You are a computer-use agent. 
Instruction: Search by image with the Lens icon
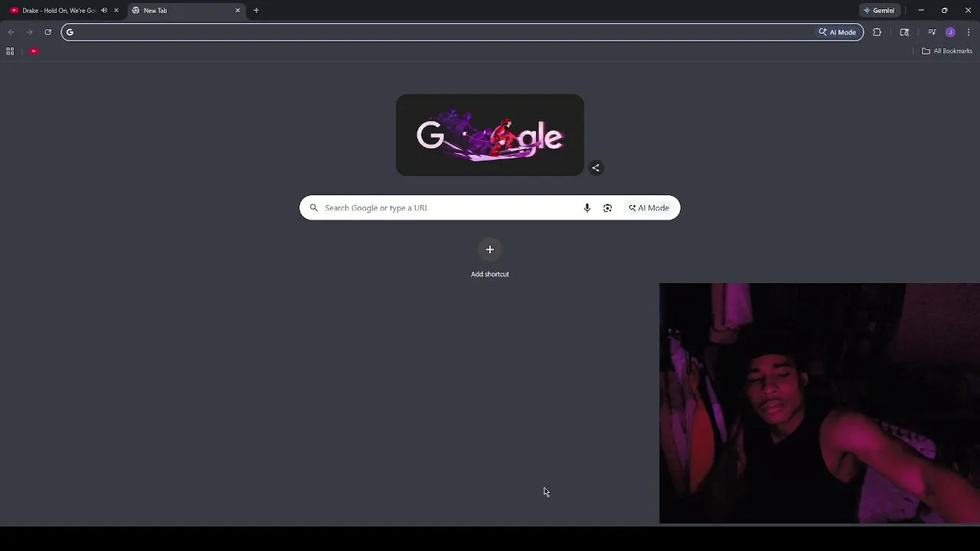pyautogui.click(x=608, y=208)
